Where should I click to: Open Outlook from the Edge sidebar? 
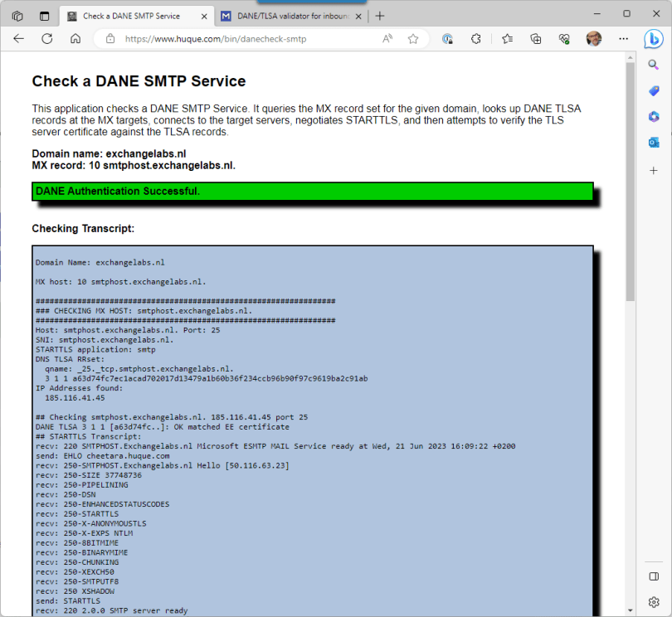(654, 143)
